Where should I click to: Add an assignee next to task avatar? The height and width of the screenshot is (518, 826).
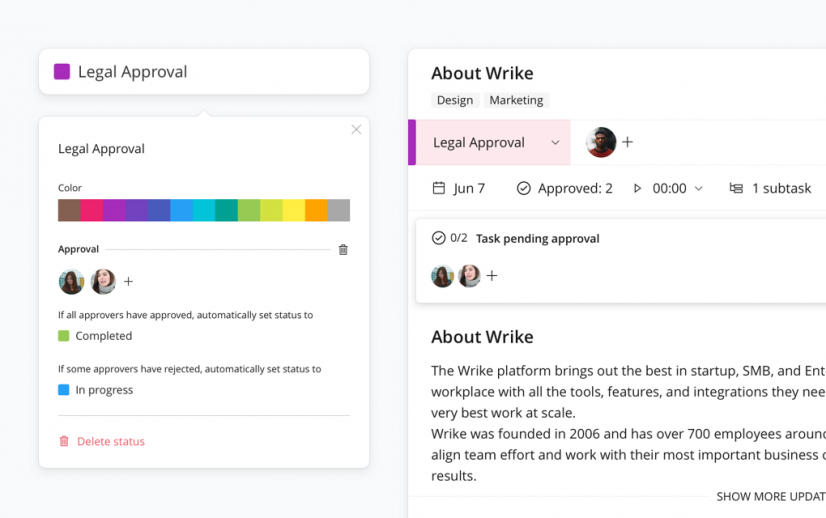click(x=627, y=142)
